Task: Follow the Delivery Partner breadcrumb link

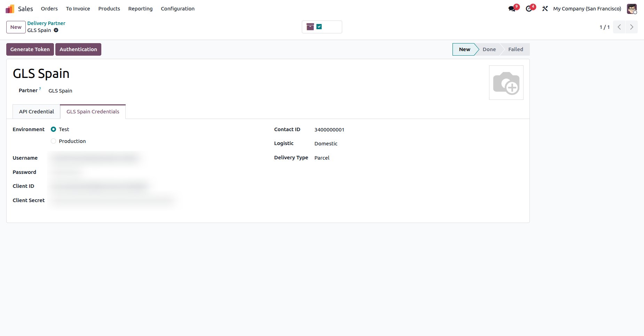Action: click(46, 23)
